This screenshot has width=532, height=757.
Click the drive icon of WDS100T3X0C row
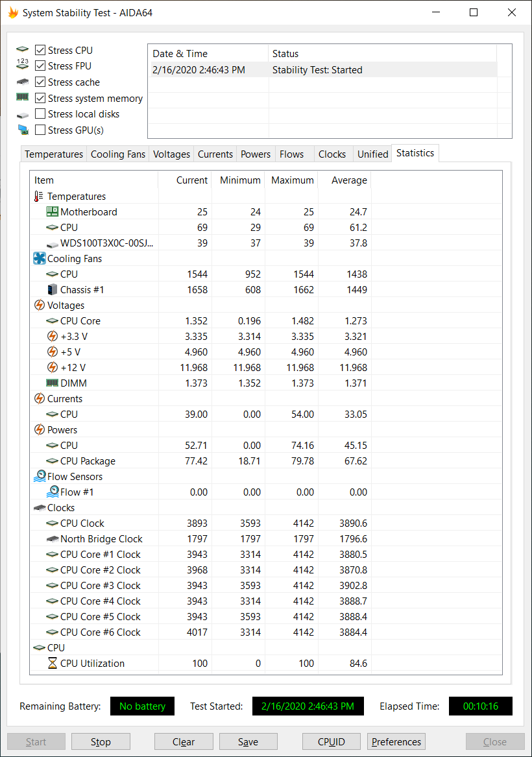(52, 245)
